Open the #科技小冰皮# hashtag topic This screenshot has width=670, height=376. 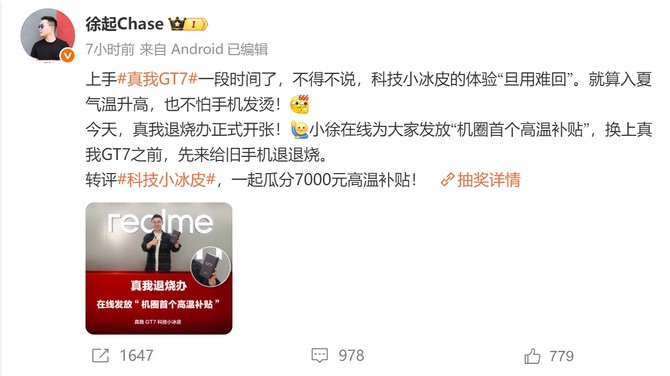[166, 180]
